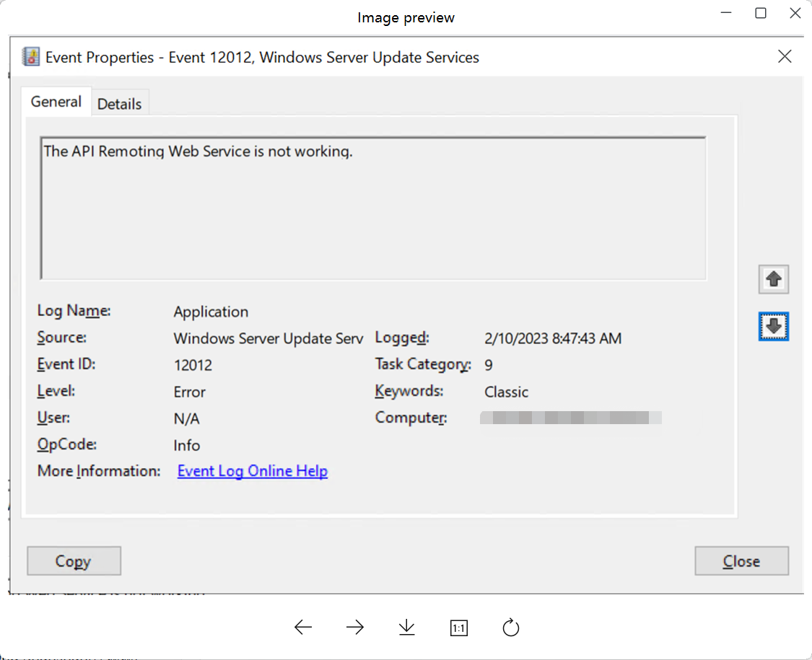
Task: Copy the event details
Action: [74, 560]
